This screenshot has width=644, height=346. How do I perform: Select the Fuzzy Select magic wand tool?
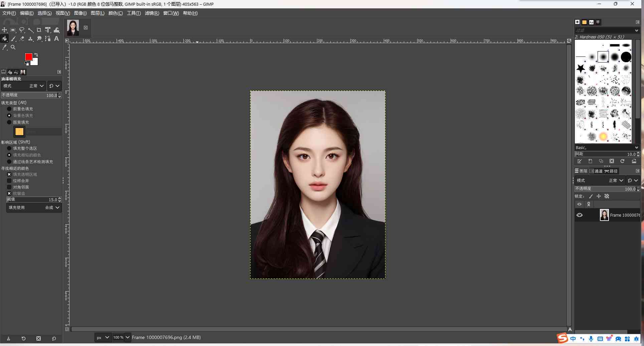click(x=30, y=30)
